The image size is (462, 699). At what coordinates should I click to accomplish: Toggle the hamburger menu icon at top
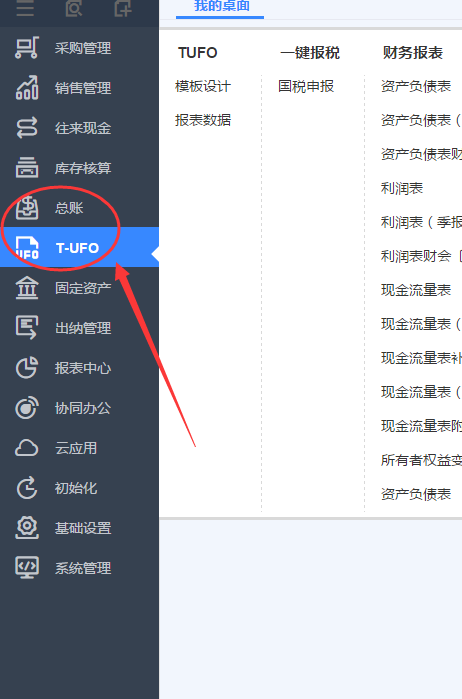coord(25,8)
